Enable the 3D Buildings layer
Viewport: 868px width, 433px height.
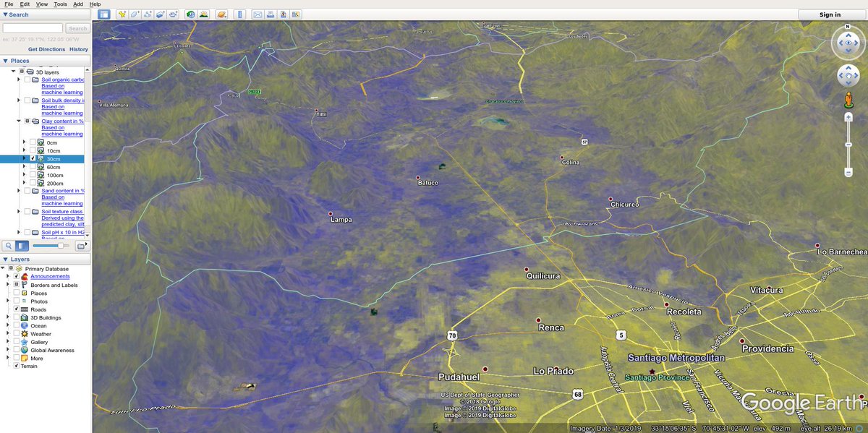18,317
